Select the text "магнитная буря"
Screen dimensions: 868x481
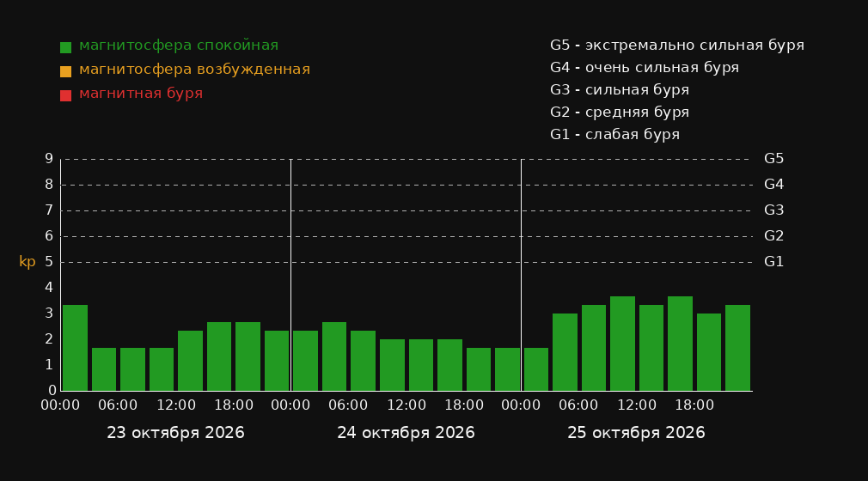(141, 94)
